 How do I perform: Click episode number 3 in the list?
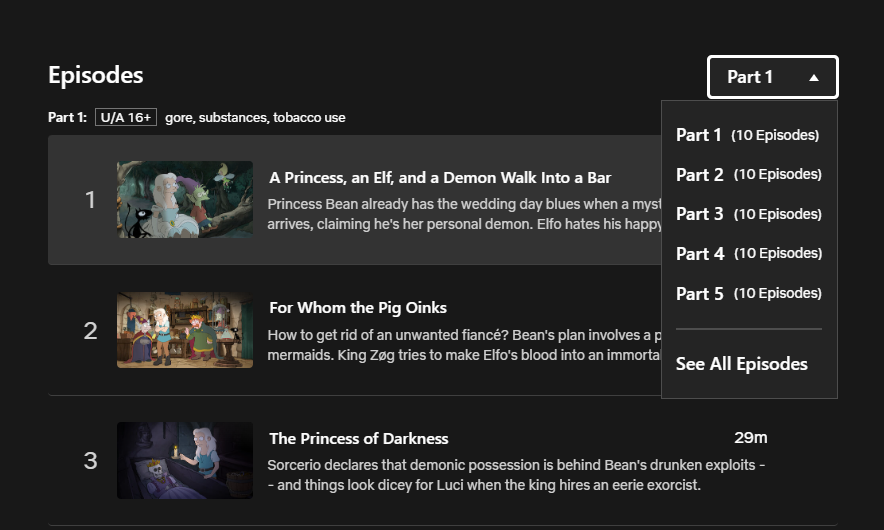click(x=90, y=461)
